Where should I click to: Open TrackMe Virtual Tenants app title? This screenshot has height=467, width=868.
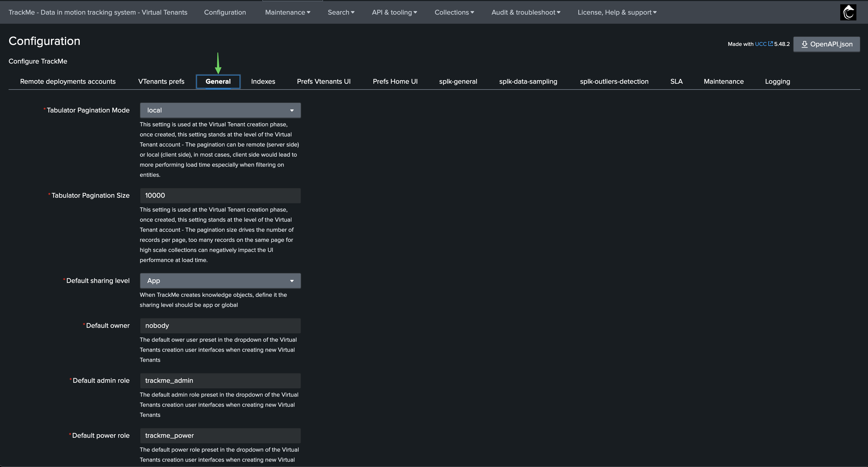[98, 12]
